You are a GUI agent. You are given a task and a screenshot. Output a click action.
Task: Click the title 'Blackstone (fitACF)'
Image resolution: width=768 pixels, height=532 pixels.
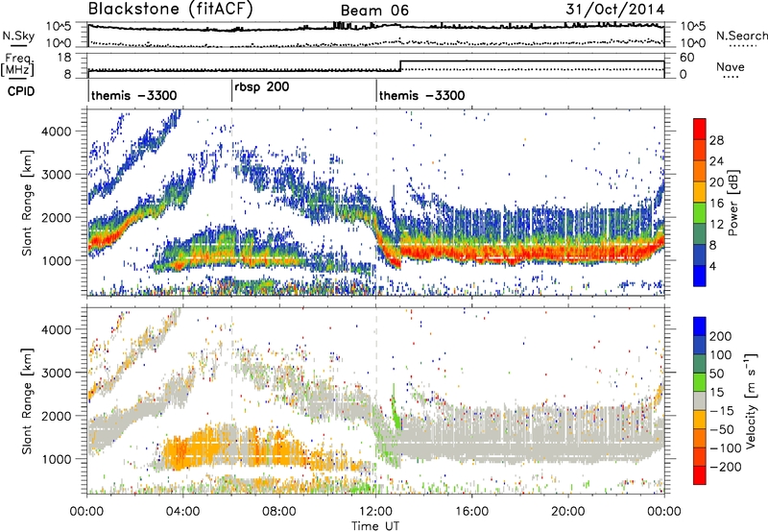click(170, 10)
